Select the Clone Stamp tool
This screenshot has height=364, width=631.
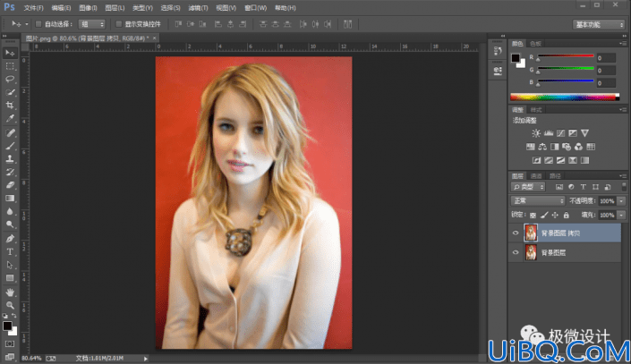click(x=10, y=159)
